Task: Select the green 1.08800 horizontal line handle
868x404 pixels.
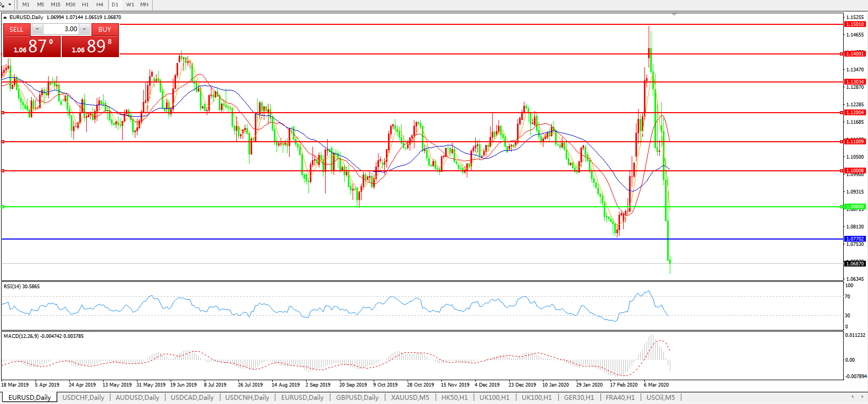Action: point(3,207)
